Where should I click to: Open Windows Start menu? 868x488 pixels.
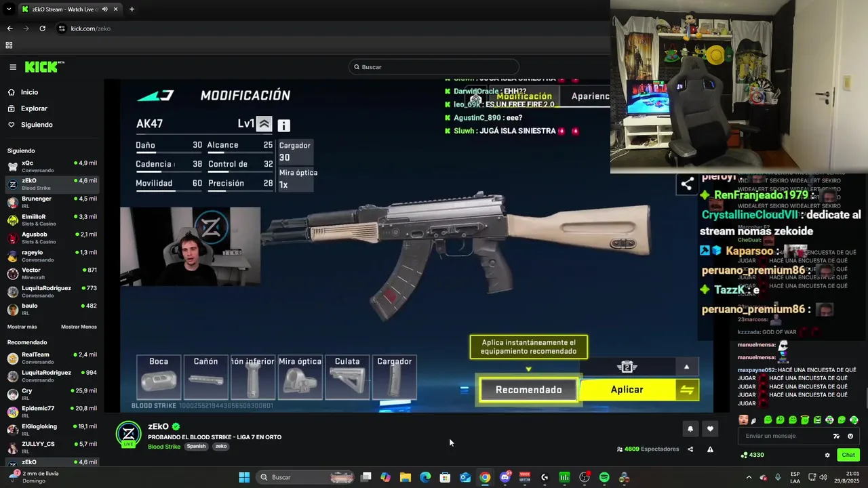tap(244, 477)
